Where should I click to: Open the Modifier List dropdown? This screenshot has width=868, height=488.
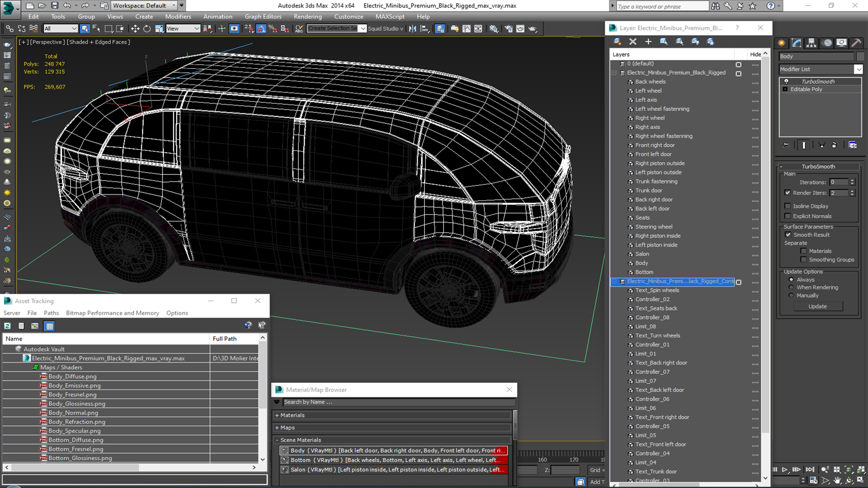coord(858,69)
